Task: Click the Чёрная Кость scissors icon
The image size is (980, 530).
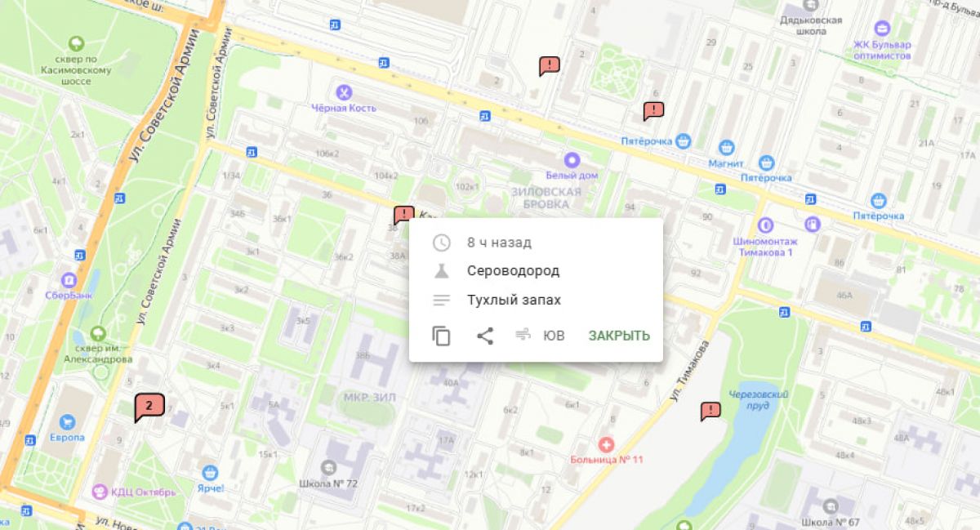Action: pos(345,91)
